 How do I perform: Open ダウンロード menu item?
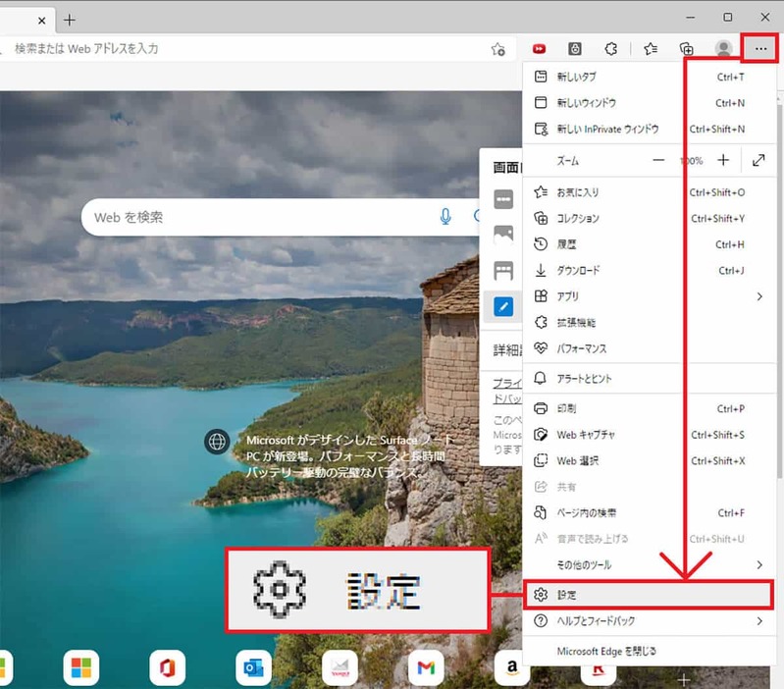click(649, 271)
